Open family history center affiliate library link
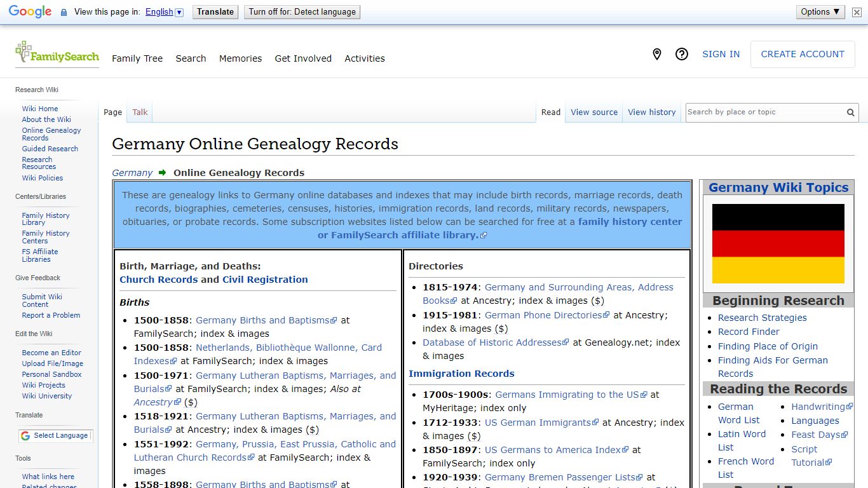Screen dimensions: 868x488 (500, 229)
